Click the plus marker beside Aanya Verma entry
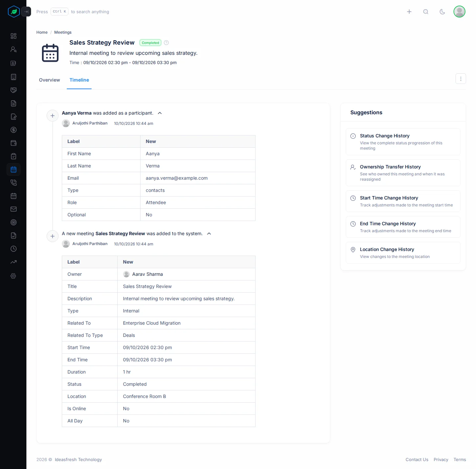 coord(53,116)
